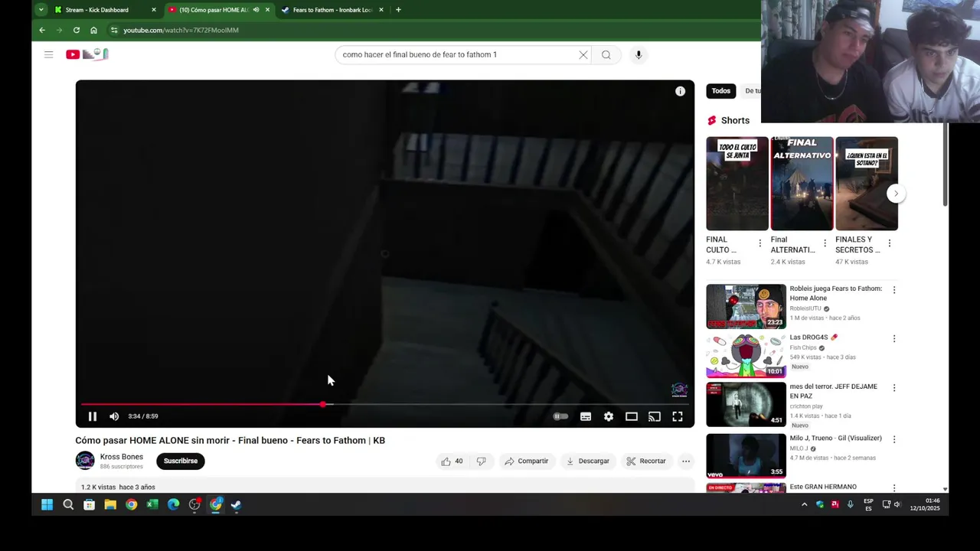Toggle subtitles in the video player
Screen dimensions: 980x551
click(586, 416)
